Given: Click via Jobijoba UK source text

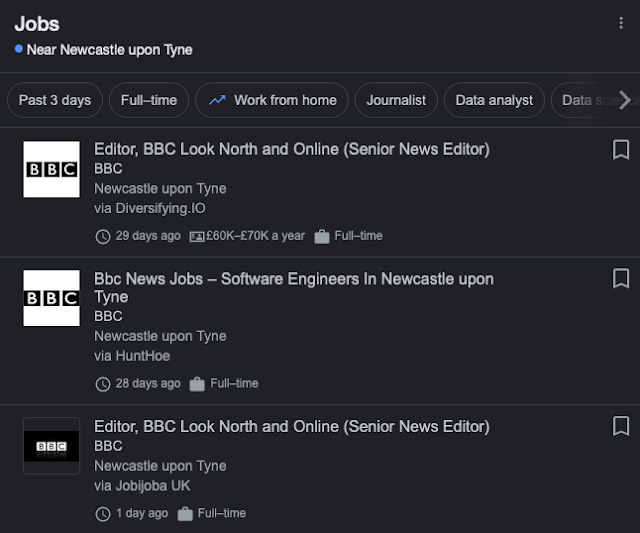Looking at the screenshot, I should point(142,486).
